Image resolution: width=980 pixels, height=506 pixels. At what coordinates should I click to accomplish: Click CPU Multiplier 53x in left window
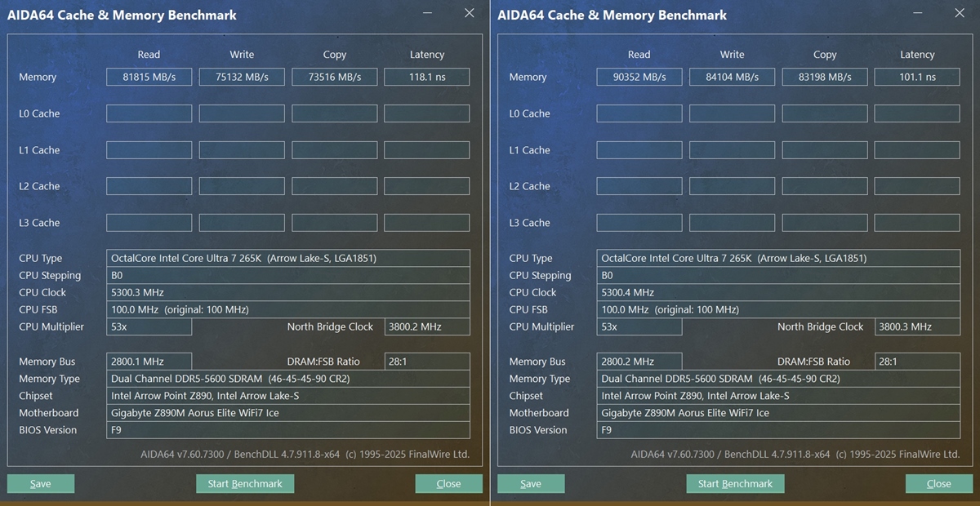pyautogui.click(x=149, y=326)
